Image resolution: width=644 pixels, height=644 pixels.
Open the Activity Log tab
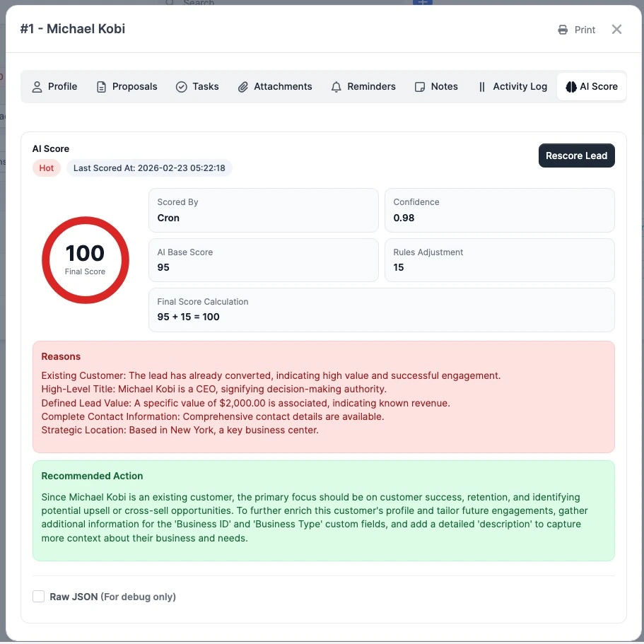point(512,86)
